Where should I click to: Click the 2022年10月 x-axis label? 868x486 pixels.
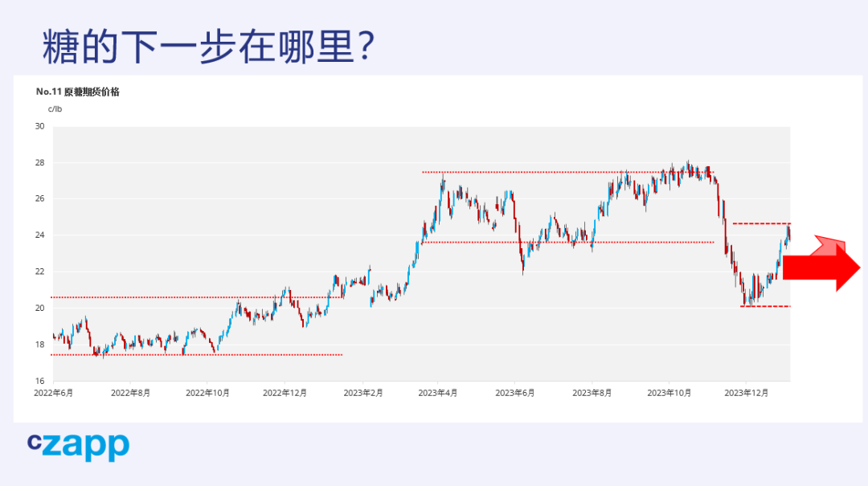coord(207,393)
